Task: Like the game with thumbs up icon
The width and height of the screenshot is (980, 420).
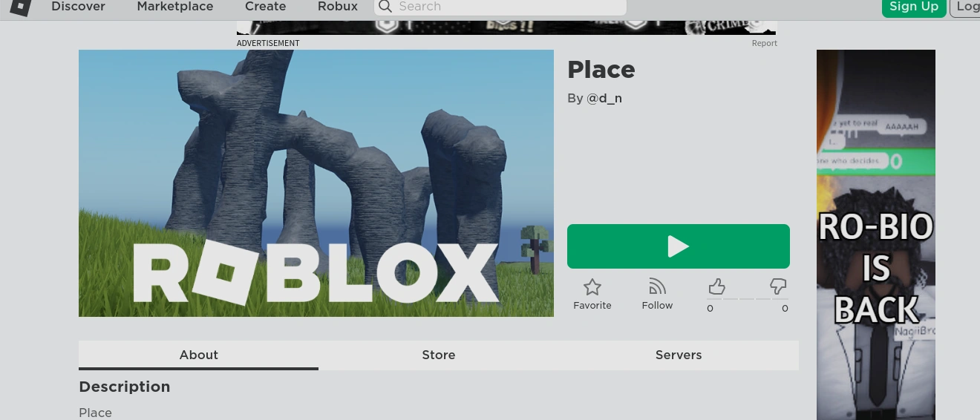Action: pyautogui.click(x=716, y=286)
